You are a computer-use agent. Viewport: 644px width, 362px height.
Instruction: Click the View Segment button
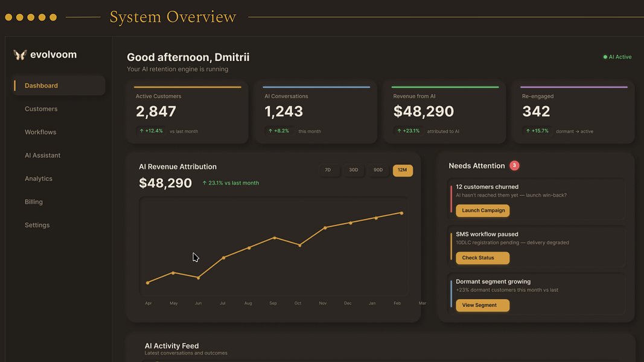[x=483, y=305]
